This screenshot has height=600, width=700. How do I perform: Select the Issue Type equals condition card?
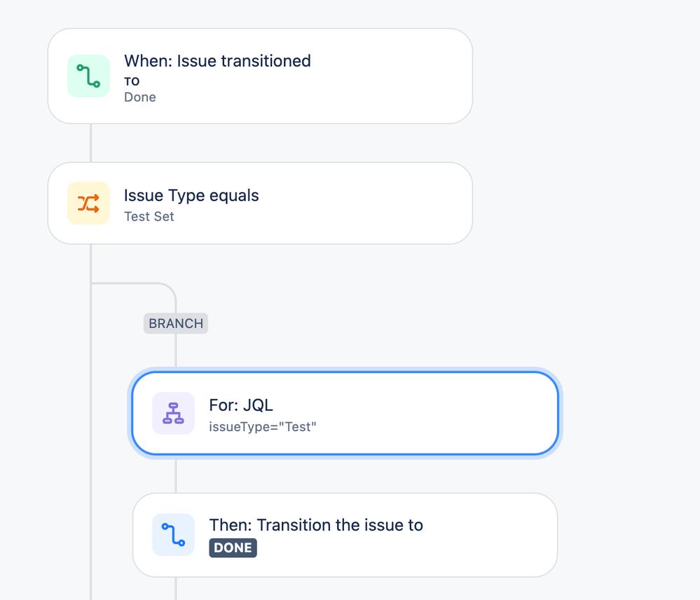(x=260, y=203)
